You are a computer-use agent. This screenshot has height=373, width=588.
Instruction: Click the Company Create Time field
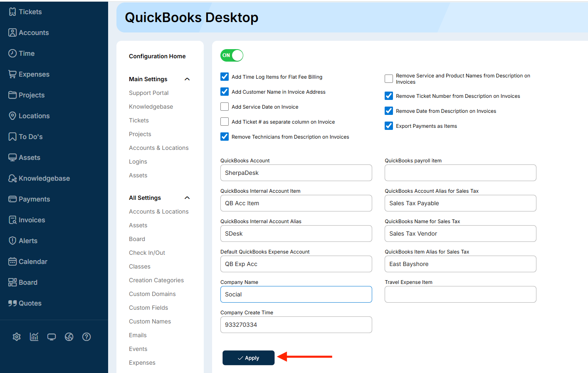(296, 325)
